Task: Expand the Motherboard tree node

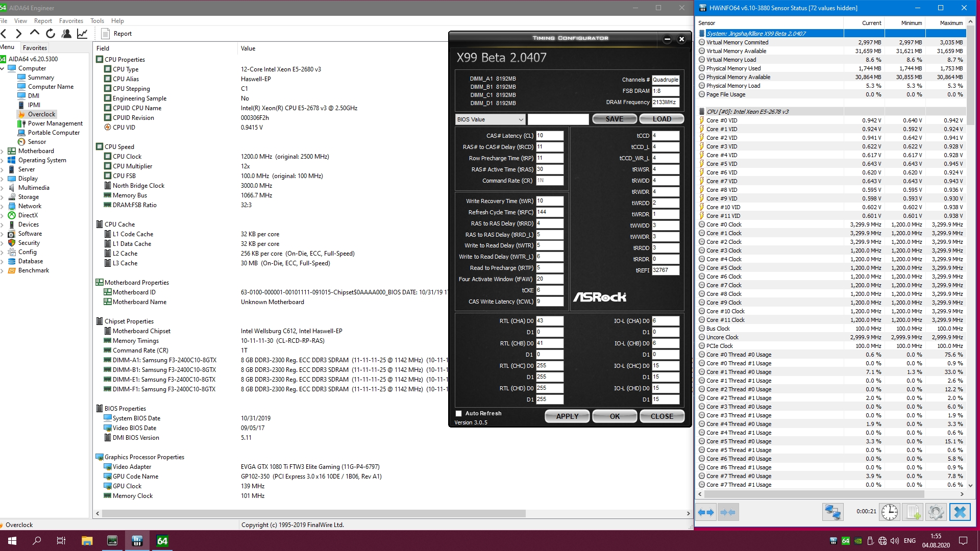Action: click(3, 152)
